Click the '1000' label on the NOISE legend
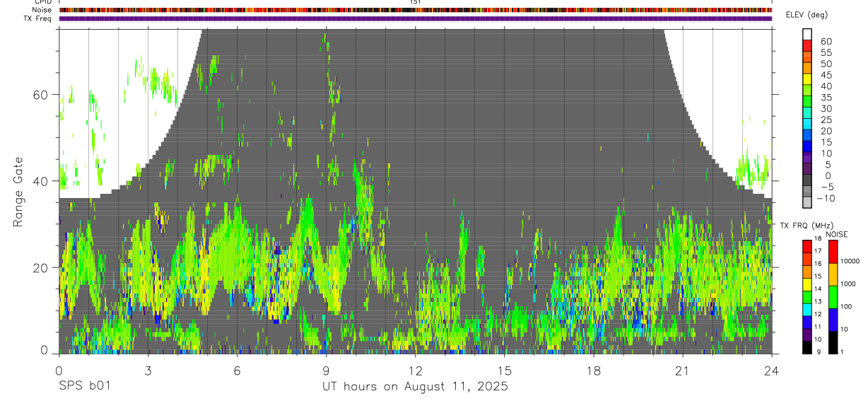The width and height of the screenshot is (868, 401). [x=849, y=284]
